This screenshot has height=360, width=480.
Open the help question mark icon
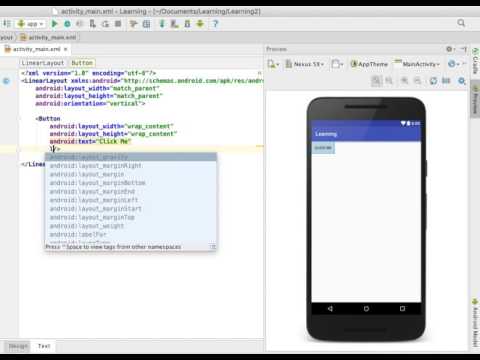pos(215,24)
